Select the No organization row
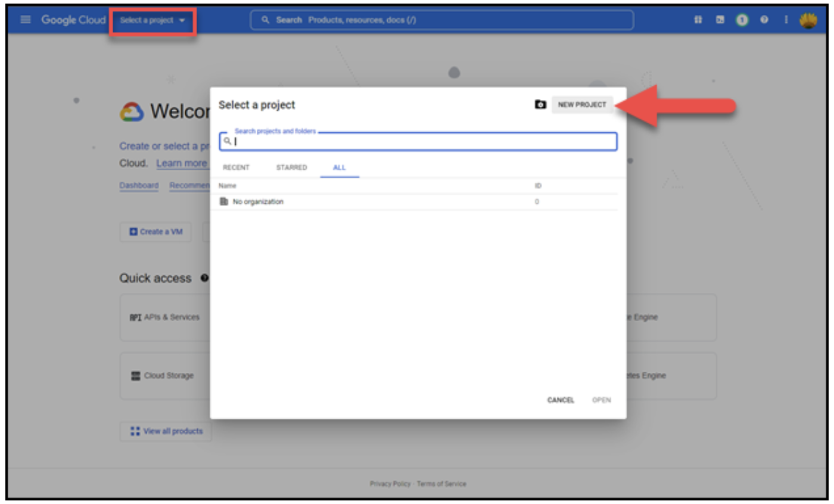This screenshot has width=834, height=504. (418, 202)
